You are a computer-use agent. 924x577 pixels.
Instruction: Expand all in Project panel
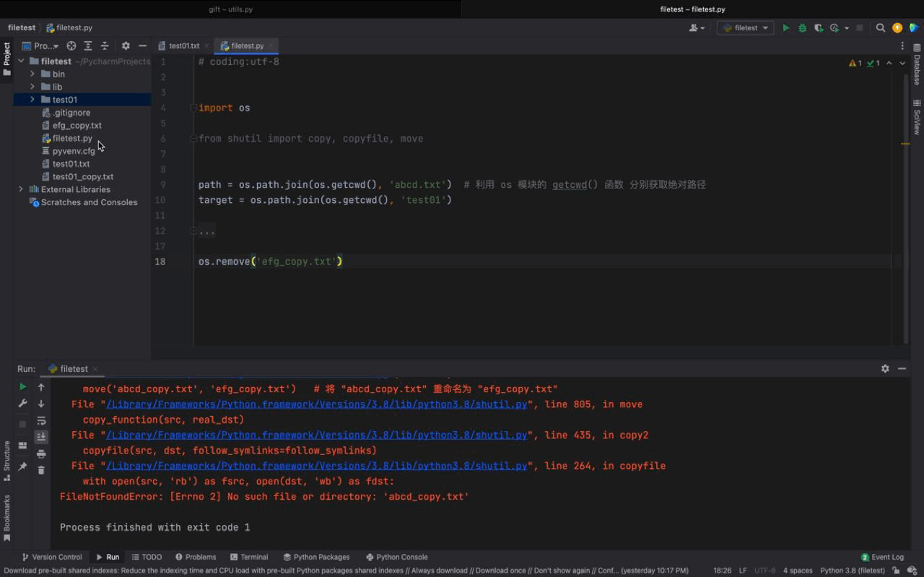[x=88, y=45]
